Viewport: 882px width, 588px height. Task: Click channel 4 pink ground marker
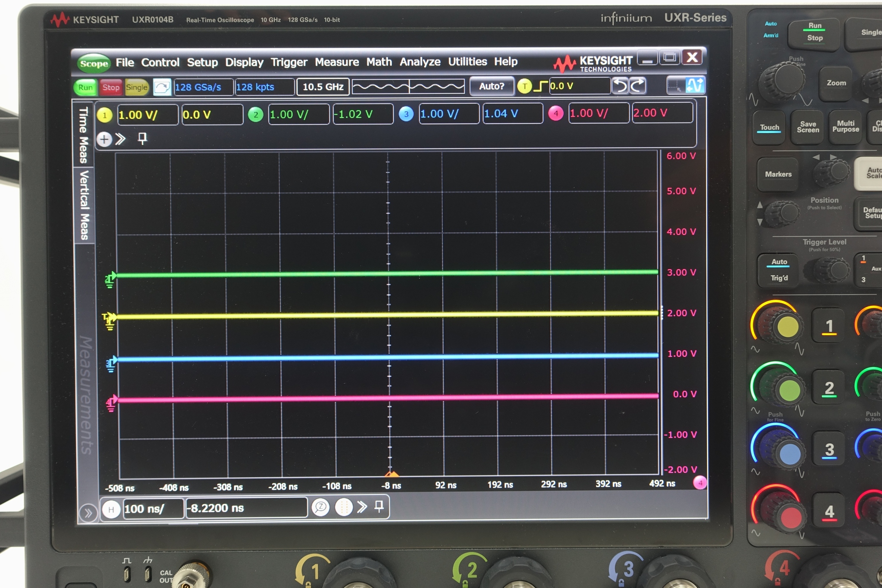pos(112,403)
